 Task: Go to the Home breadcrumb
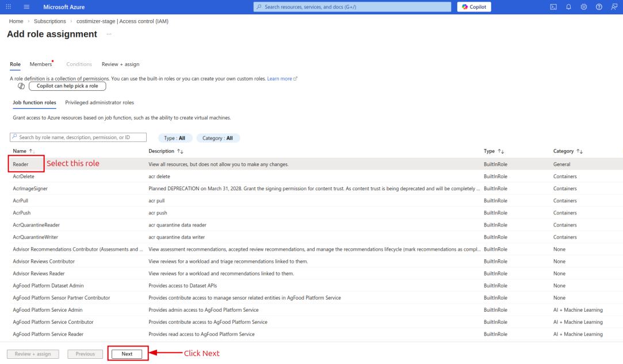16,21
